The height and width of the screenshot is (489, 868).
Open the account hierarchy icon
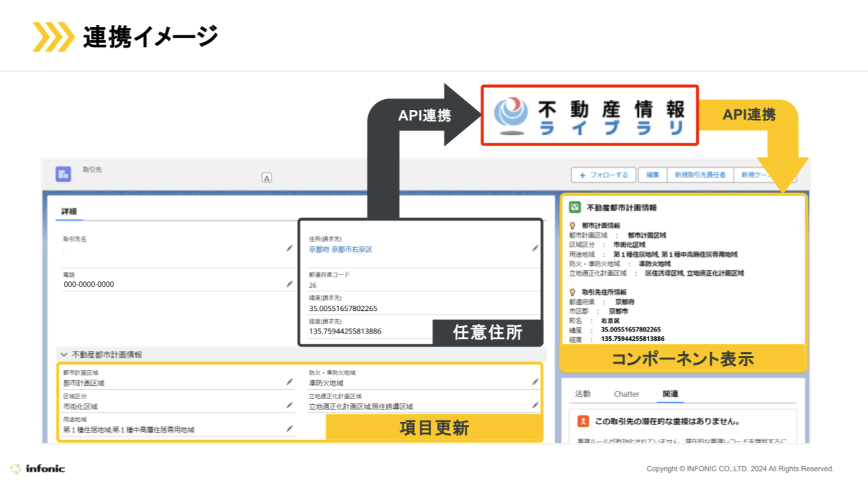pyautogui.click(x=267, y=178)
